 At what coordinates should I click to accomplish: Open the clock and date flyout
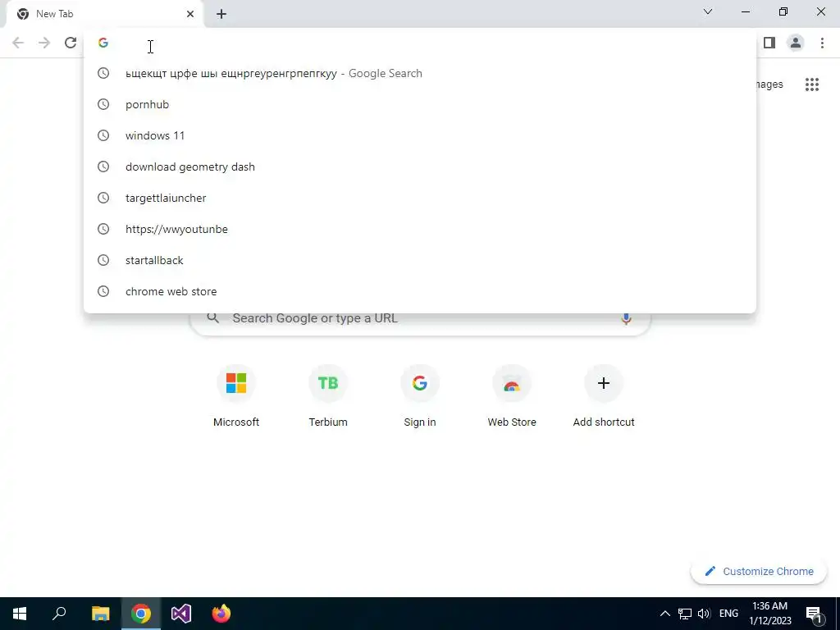769,614
